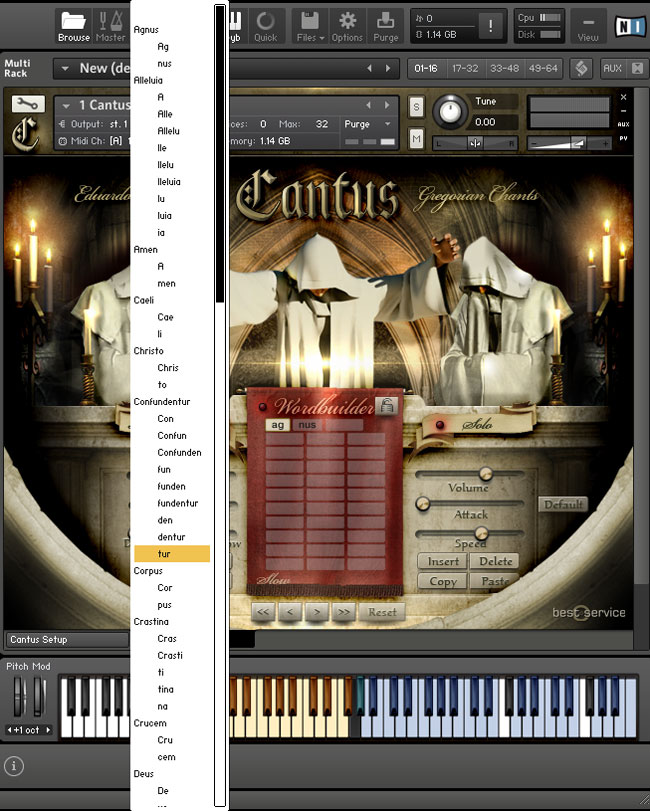
Task: Open the Options gear settings
Action: point(347,25)
